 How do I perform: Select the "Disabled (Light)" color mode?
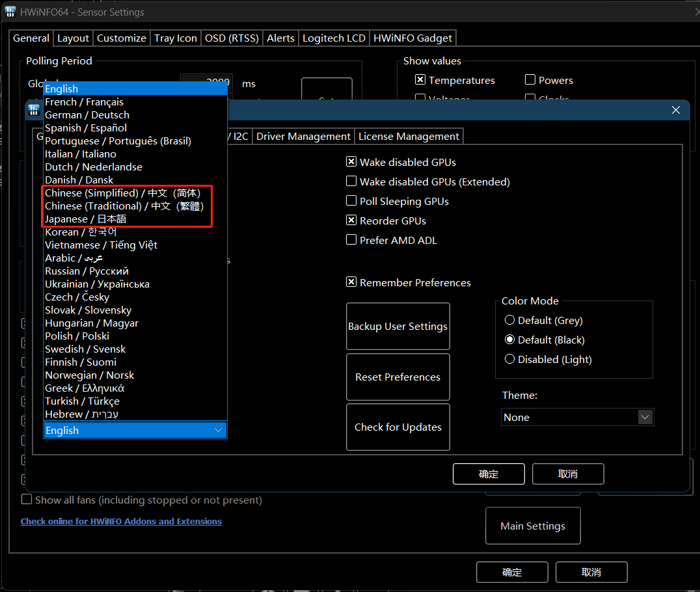(509, 358)
